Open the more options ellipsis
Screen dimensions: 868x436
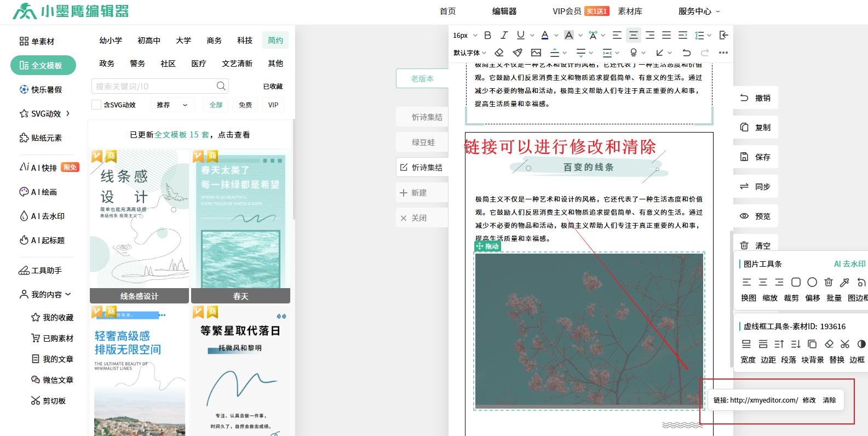(723, 53)
